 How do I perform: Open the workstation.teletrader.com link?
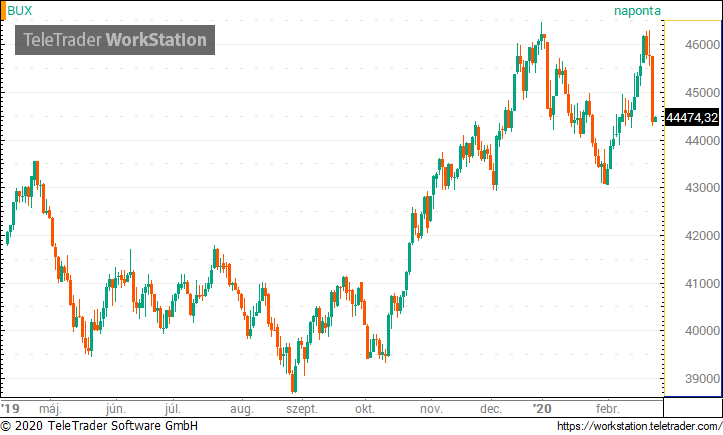click(x=640, y=426)
